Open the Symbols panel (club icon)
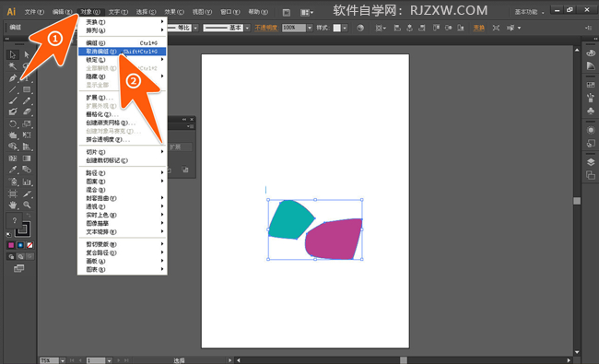 (x=590, y=112)
